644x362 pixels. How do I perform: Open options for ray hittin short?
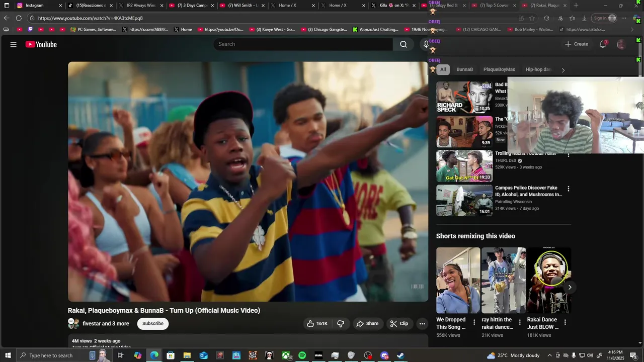(519, 322)
